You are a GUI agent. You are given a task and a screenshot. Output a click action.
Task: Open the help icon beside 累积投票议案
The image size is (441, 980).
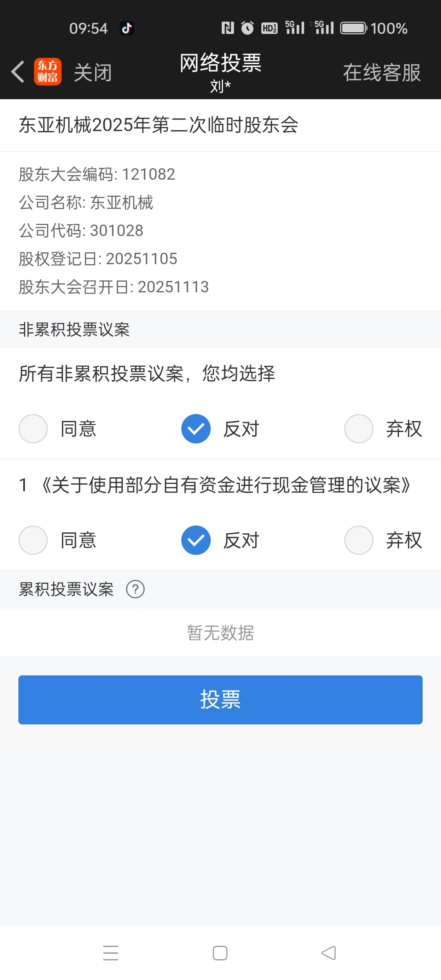[135, 589]
